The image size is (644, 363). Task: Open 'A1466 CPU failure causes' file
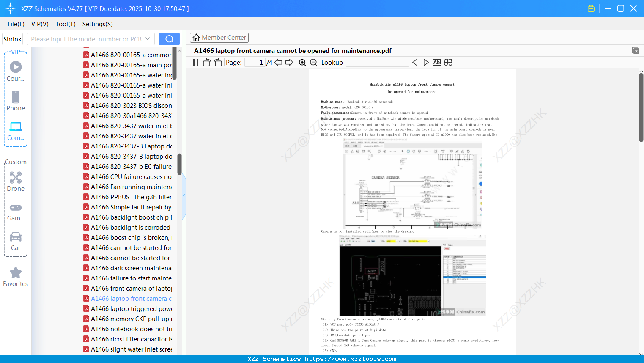coord(127,177)
